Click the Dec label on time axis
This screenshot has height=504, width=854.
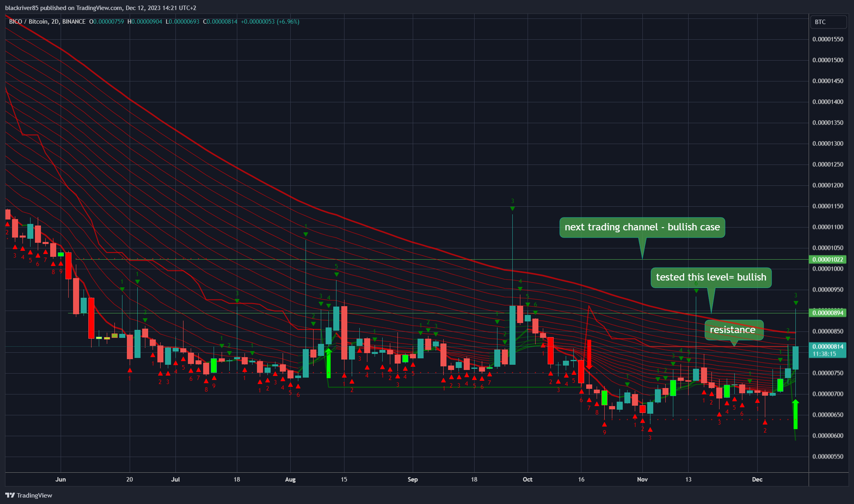pos(757,480)
